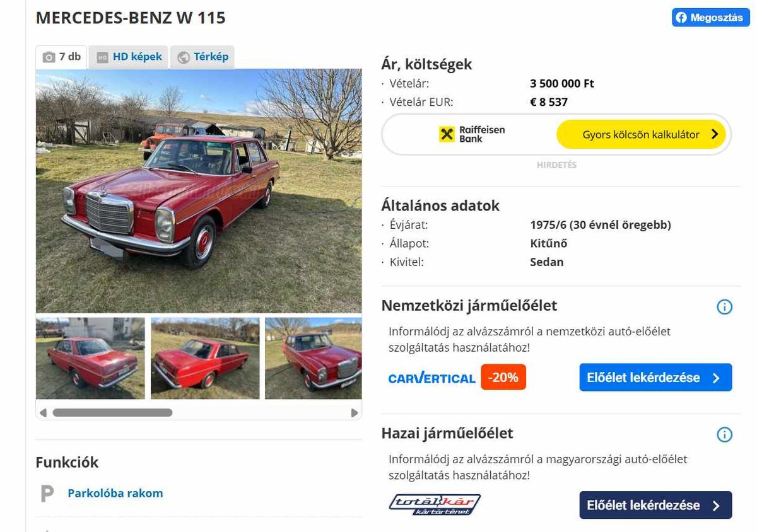Viewport: 757px width, 532px height.
Task: Click thumbnail scrollbar left arrow
Action: [43, 413]
